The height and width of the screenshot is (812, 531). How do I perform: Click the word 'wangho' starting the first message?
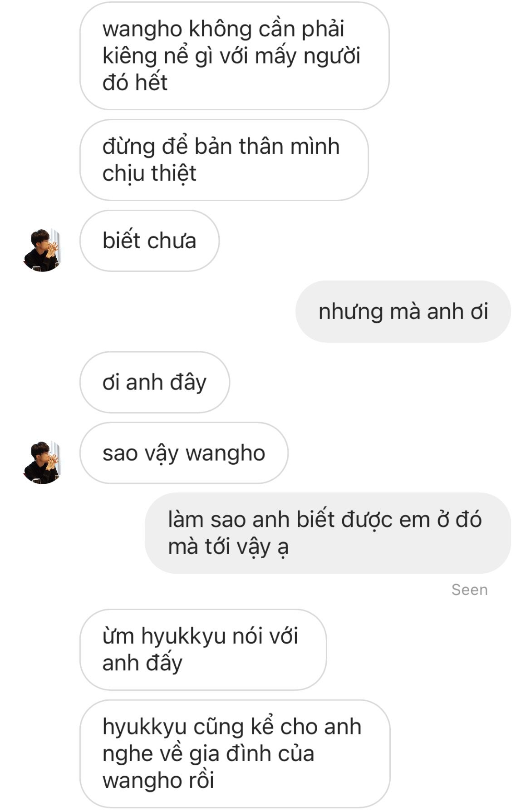click(x=142, y=30)
